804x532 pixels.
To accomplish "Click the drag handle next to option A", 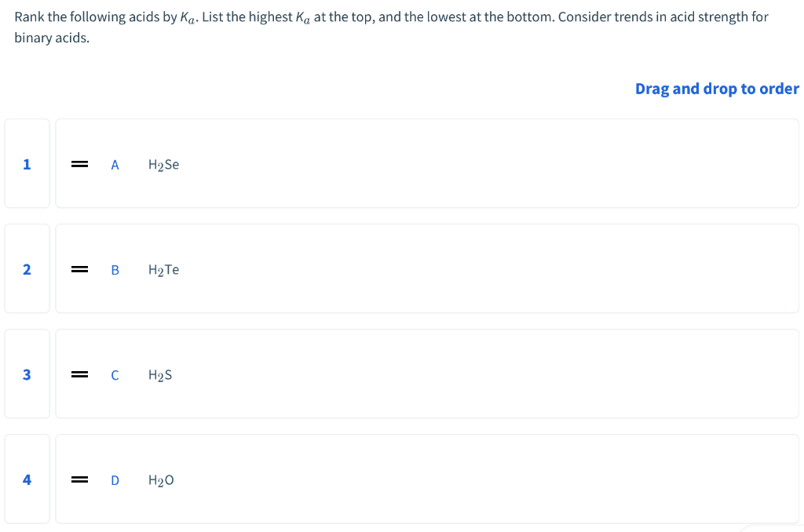I will [x=79, y=163].
